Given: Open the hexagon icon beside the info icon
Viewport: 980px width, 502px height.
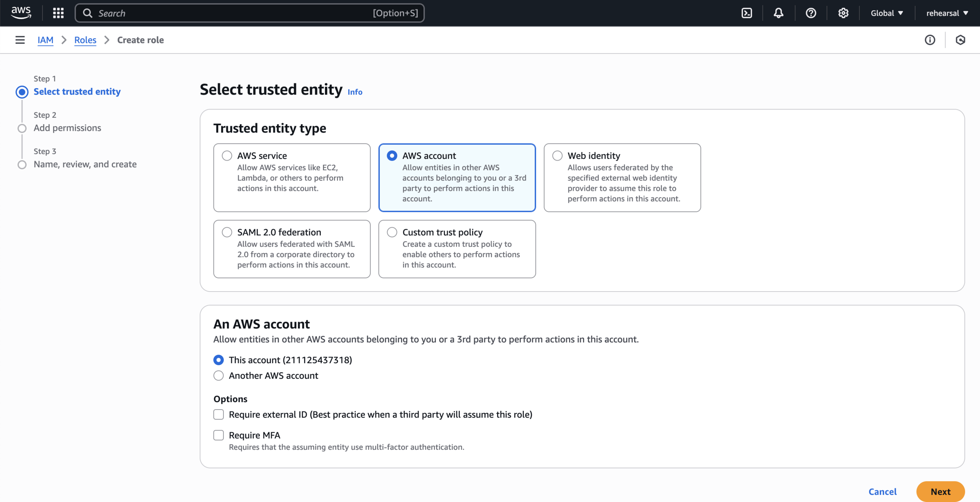Looking at the screenshot, I should point(960,40).
